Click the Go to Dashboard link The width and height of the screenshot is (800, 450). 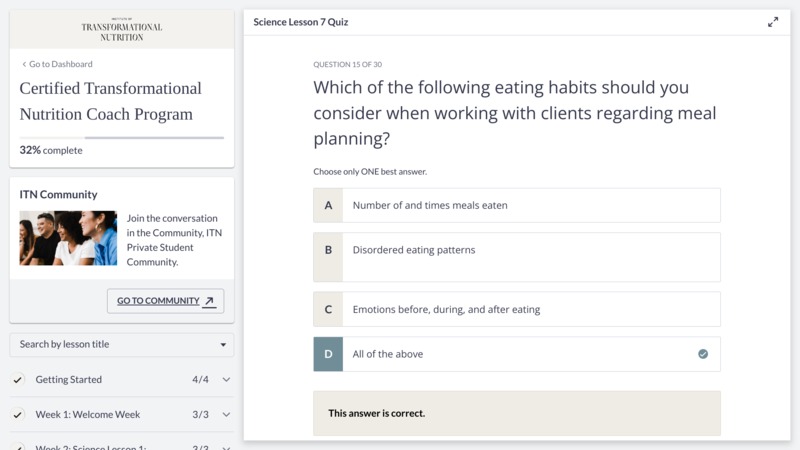[57, 64]
